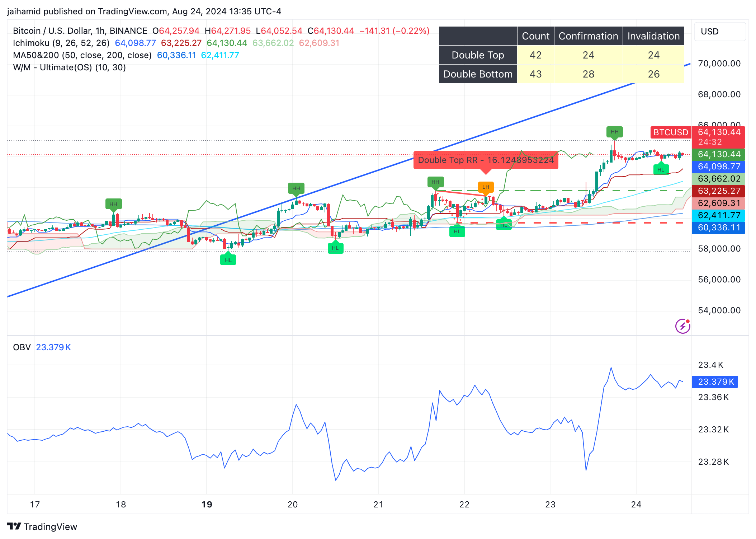Click the Double Bottom table row header

click(x=478, y=74)
